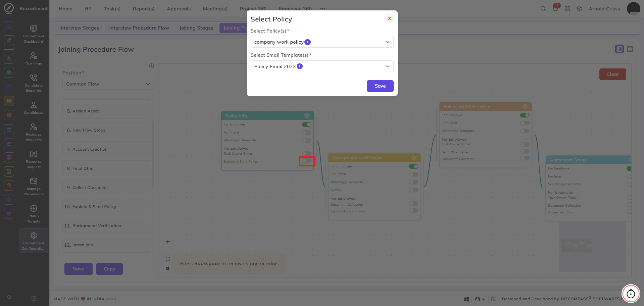Open the briefcase module icon in left rail

point(9,87)
